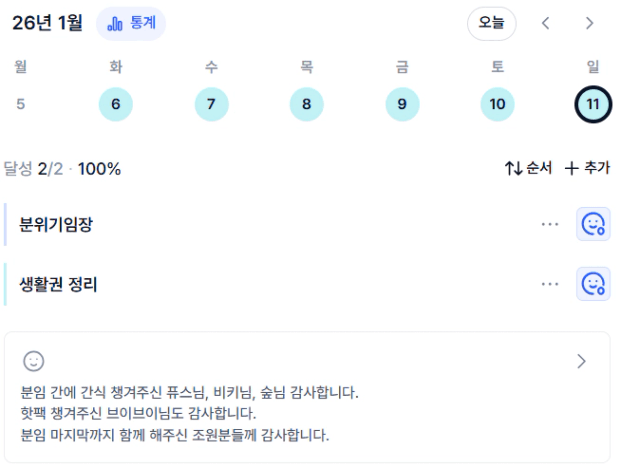Open more options for 생활권 정리
The height and width of the screenshot is (468, 621).
(x=550, y=284)
